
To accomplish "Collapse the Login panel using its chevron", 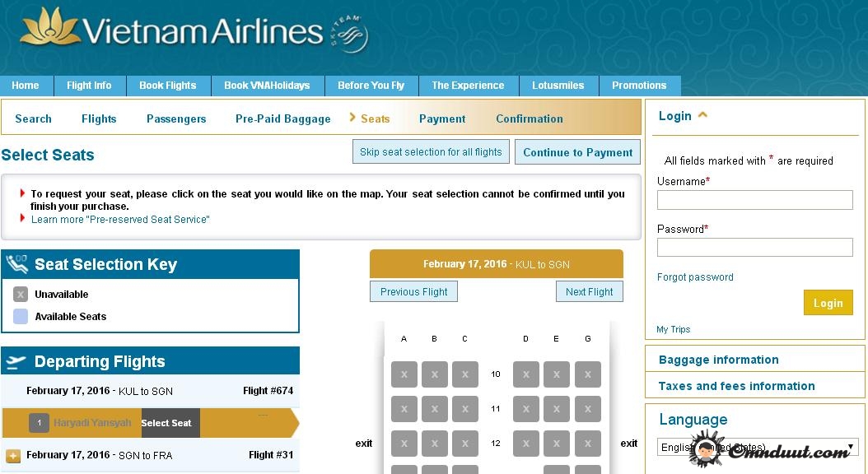I will [x=702, y=115].
